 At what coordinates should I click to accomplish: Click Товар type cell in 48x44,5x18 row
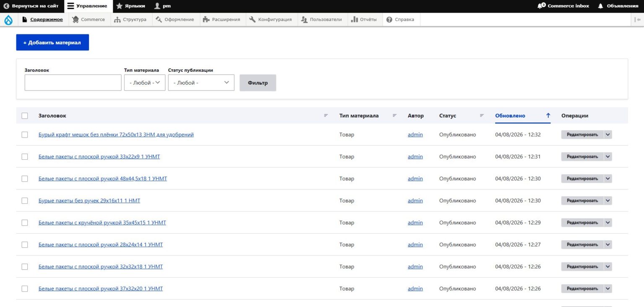pos(347,179)
